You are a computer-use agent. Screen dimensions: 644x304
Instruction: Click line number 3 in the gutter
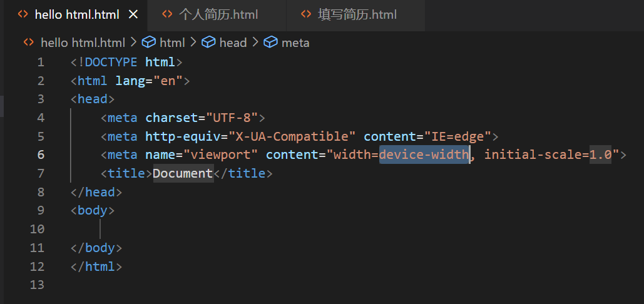tap(40, 99)
